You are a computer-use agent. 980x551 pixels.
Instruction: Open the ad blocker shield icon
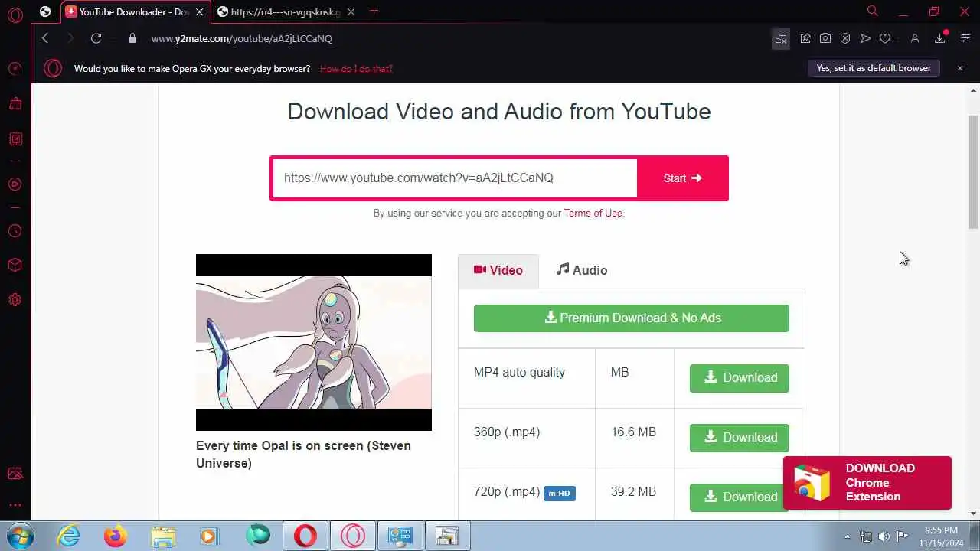click(x=845, y=38)
